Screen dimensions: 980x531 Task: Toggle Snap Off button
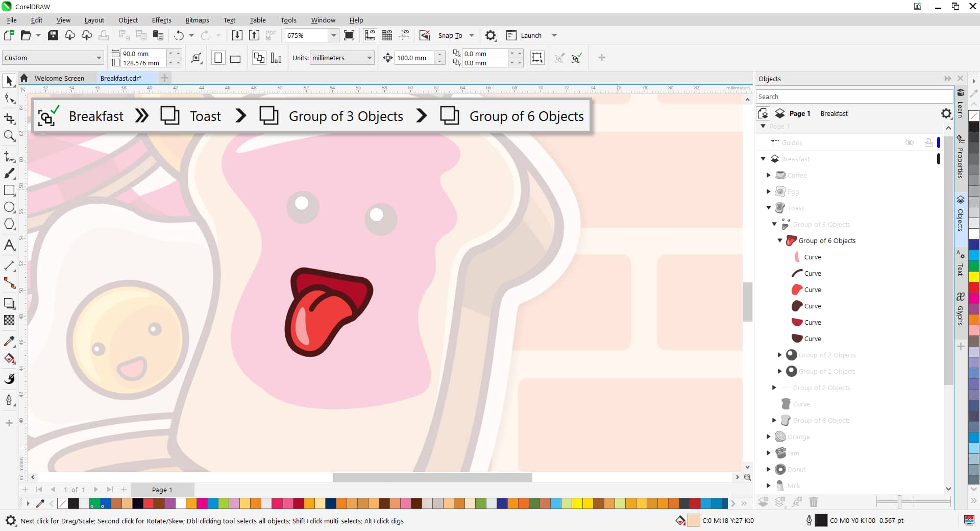pyautogui.click(x=425, y=35)
